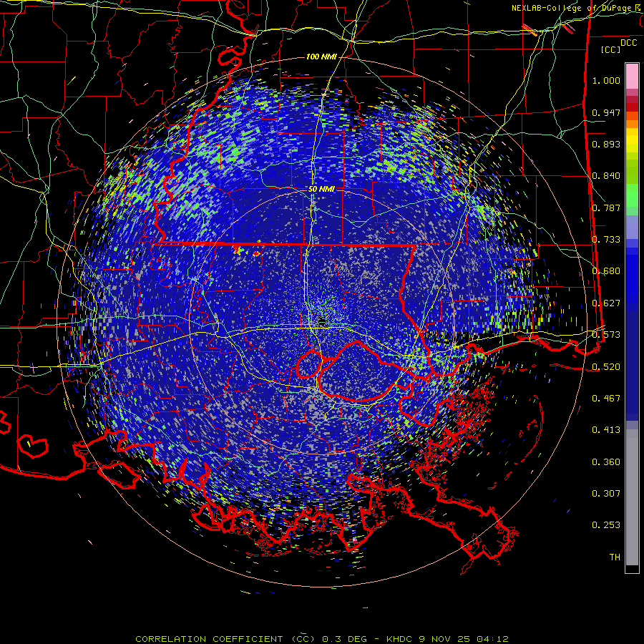Image resolution: width=644 pixels, height=644 pixels.
Task: Click the [CC] units label
Action: [x=611, y=49]
